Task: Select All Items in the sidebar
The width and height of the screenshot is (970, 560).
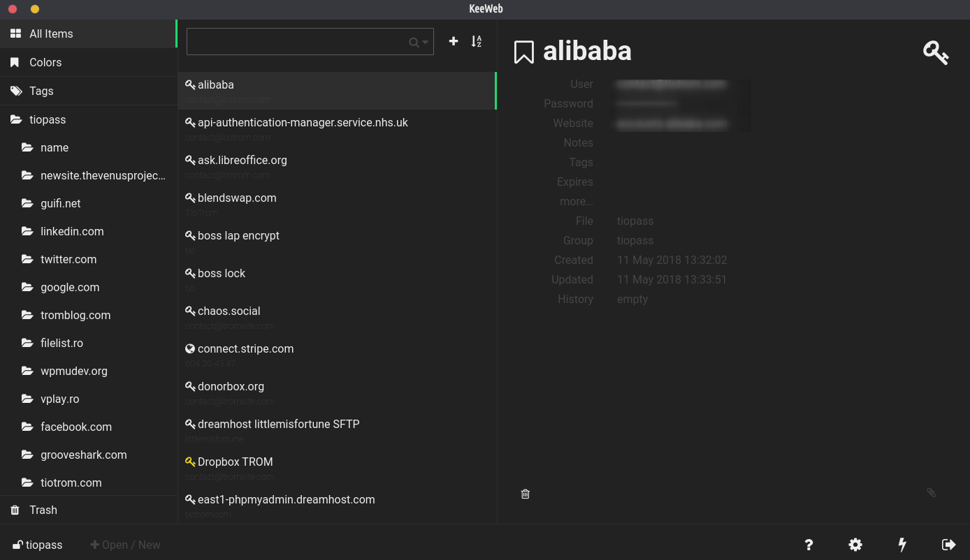Action: pos(89,34)
